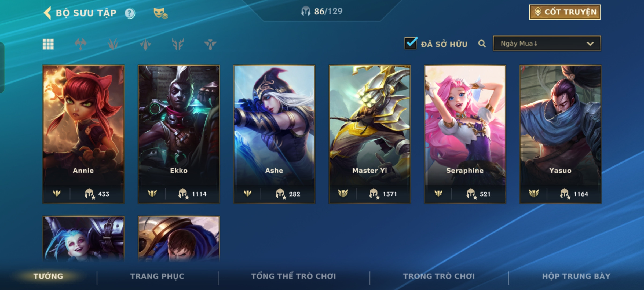Filter by the crossed-axes fighter role icon
644x290 pixels.
pyautogui.click(x=80, y=44)
